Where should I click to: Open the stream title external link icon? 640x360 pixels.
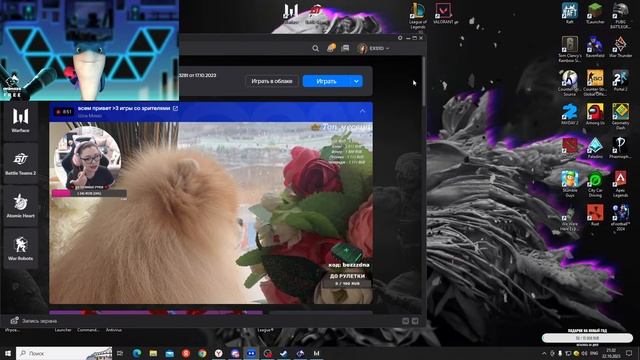click(176, 108)
